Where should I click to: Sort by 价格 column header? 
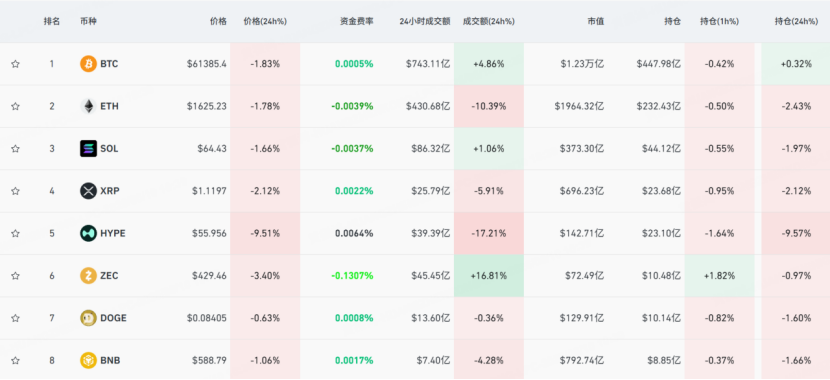point(218,22)
